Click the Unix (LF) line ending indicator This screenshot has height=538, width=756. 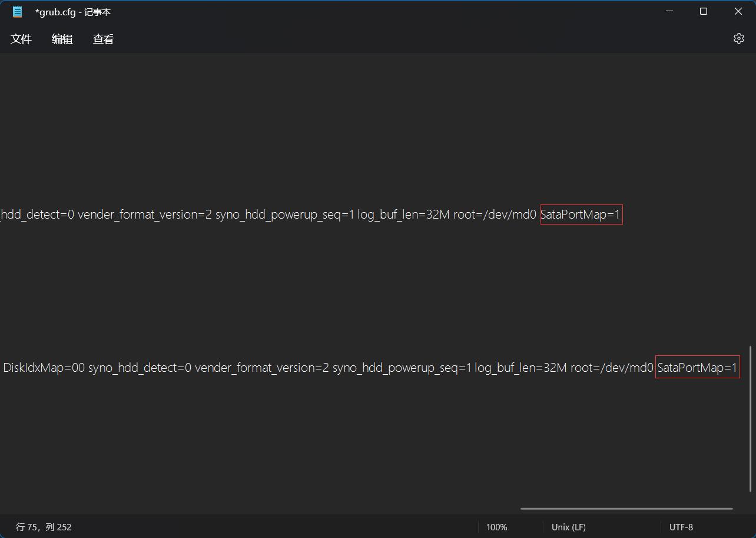(568, 527)
